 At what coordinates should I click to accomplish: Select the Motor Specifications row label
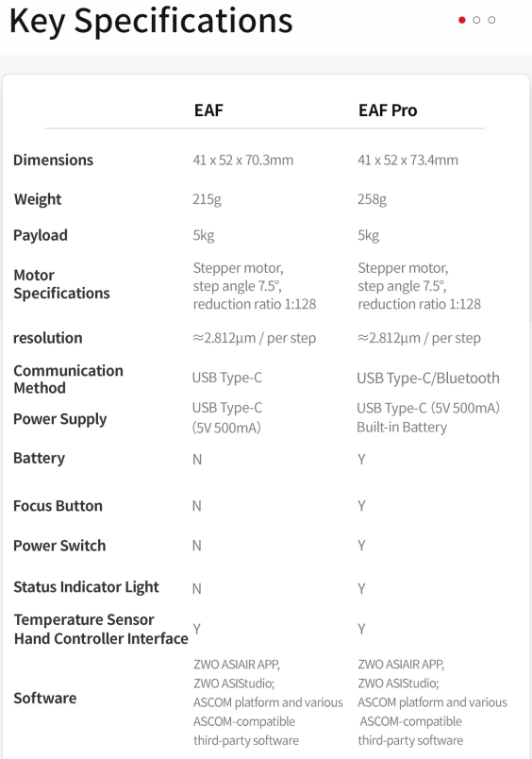click(61, 284)
